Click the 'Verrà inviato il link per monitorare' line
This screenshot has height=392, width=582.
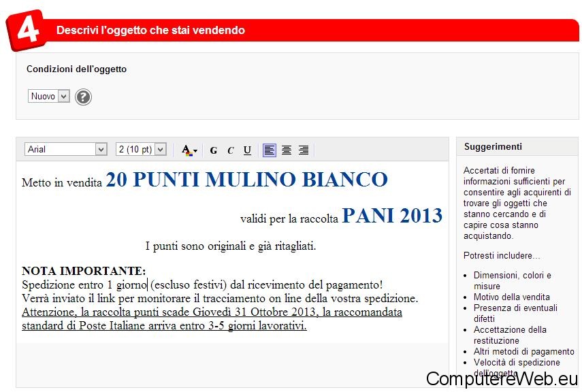pos(220,299)
